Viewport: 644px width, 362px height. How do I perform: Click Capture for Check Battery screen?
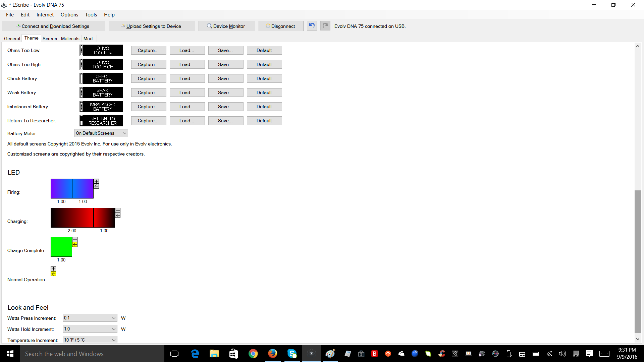[148, 78]
